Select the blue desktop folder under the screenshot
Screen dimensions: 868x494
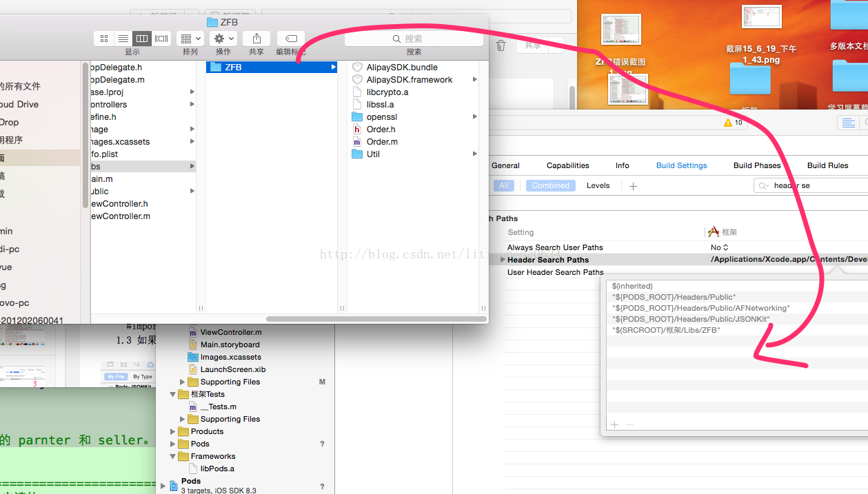(x=750, y=78)
